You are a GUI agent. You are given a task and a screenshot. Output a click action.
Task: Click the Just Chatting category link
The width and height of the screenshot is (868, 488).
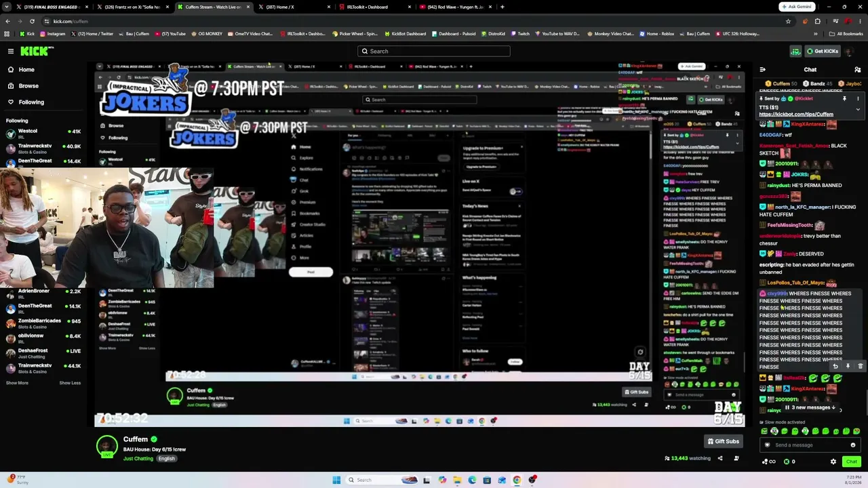coord(138,458)
